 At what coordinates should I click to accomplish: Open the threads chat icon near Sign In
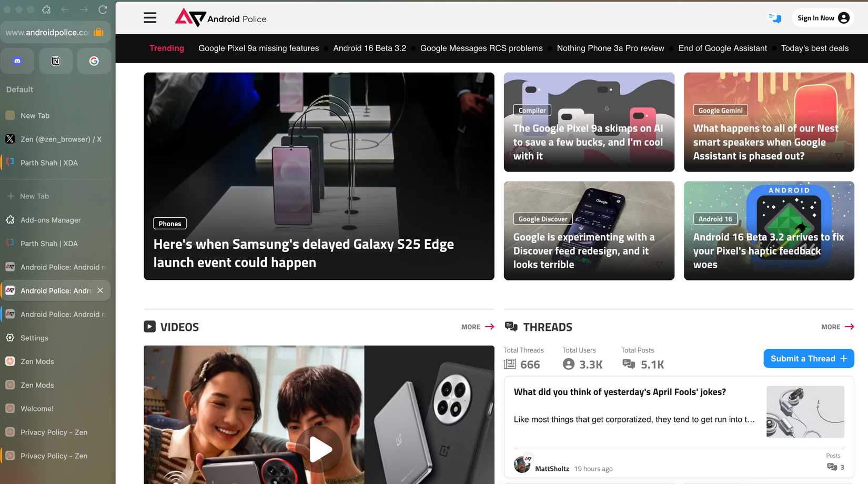coord(775,18)
